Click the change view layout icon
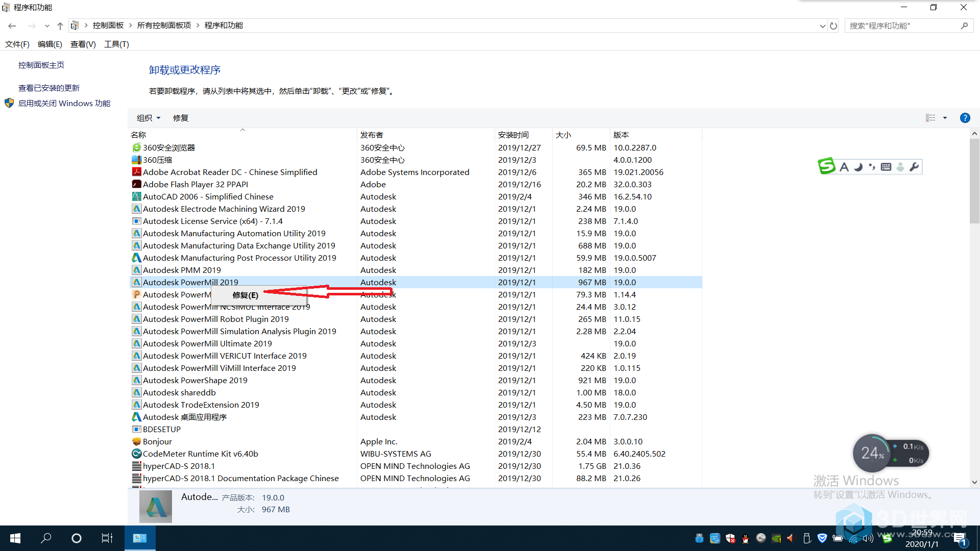 coord(930,118)
